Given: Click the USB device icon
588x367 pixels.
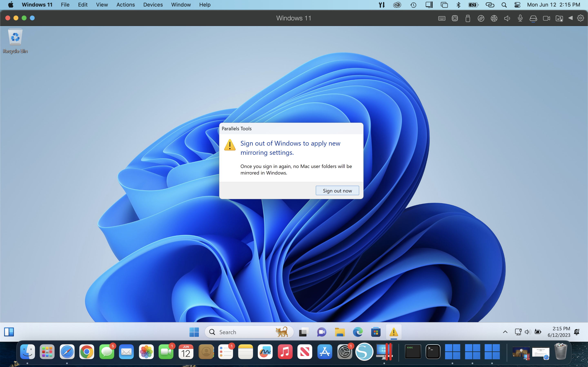Looking at the screenshot, I should pos(468,18).
